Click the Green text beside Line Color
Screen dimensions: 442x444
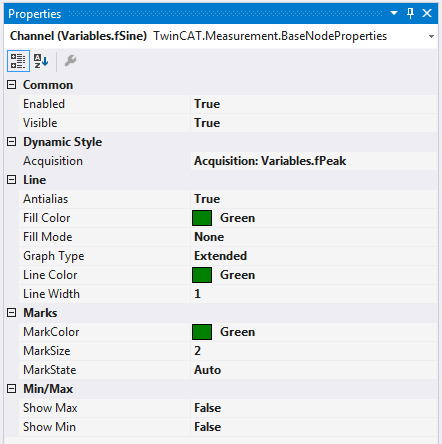(x=237, y=275)
